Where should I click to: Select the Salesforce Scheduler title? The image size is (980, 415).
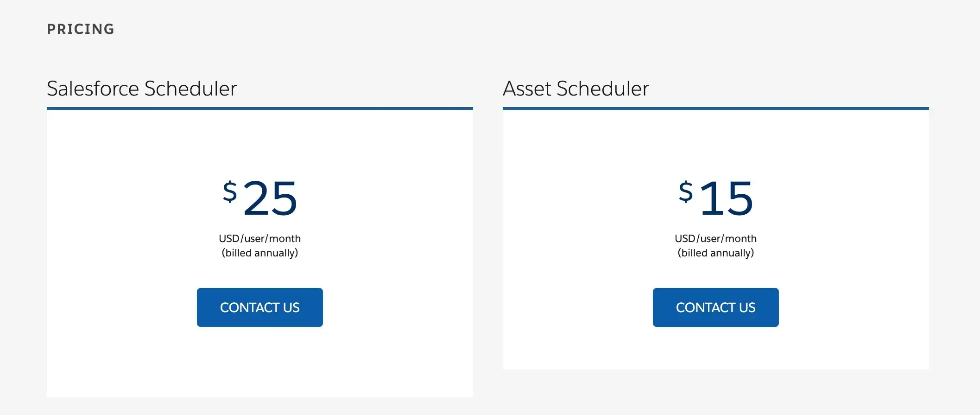click(141, 88)
